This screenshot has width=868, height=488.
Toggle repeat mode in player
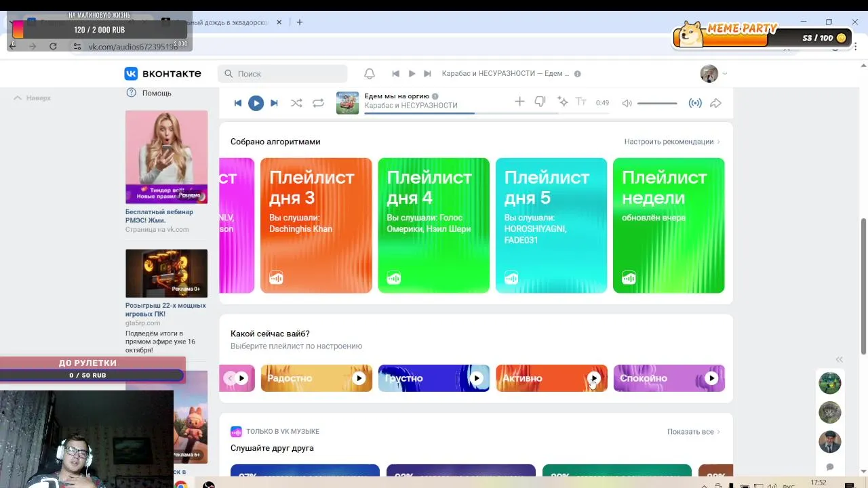pyautogui.click(x=318, y=103)
